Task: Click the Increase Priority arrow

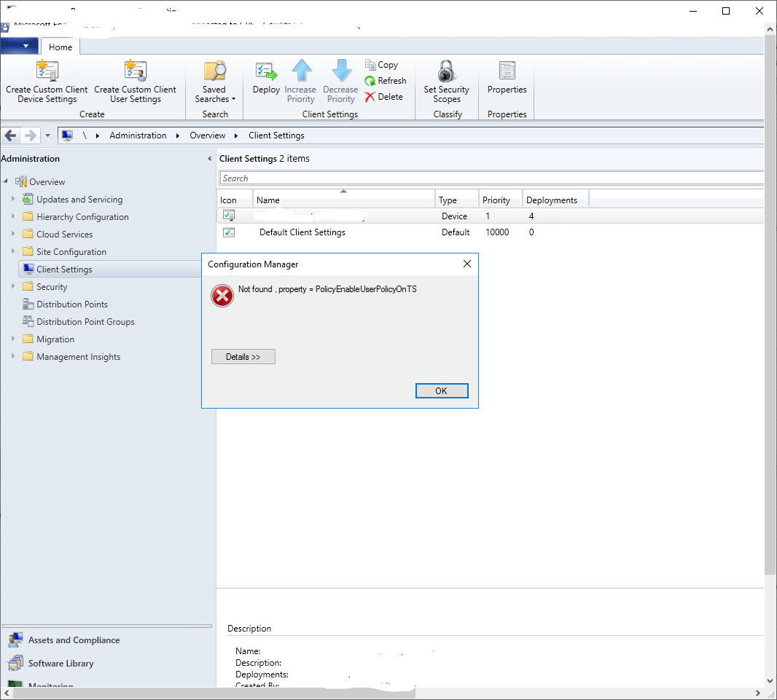Action: (x=301, y=71)
